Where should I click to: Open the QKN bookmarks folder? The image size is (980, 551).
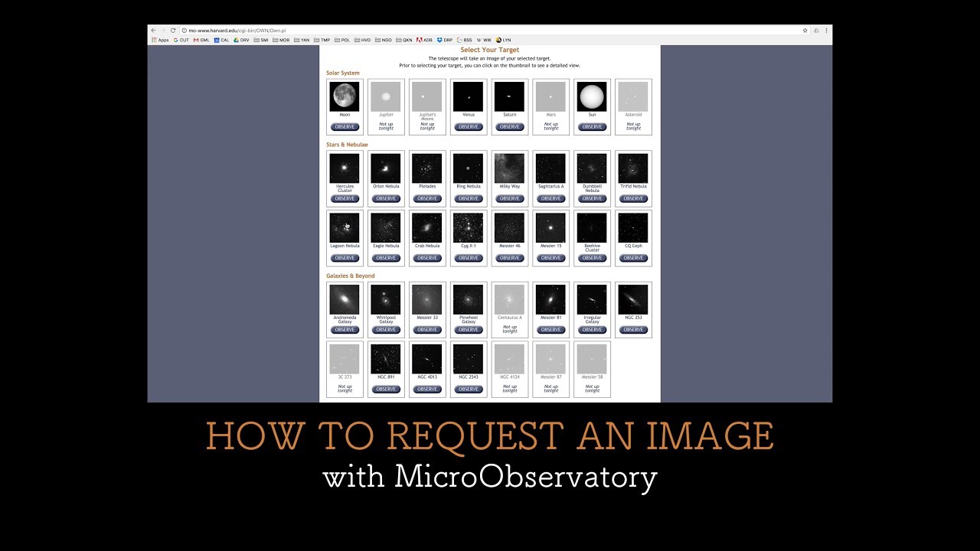[403, 40]
